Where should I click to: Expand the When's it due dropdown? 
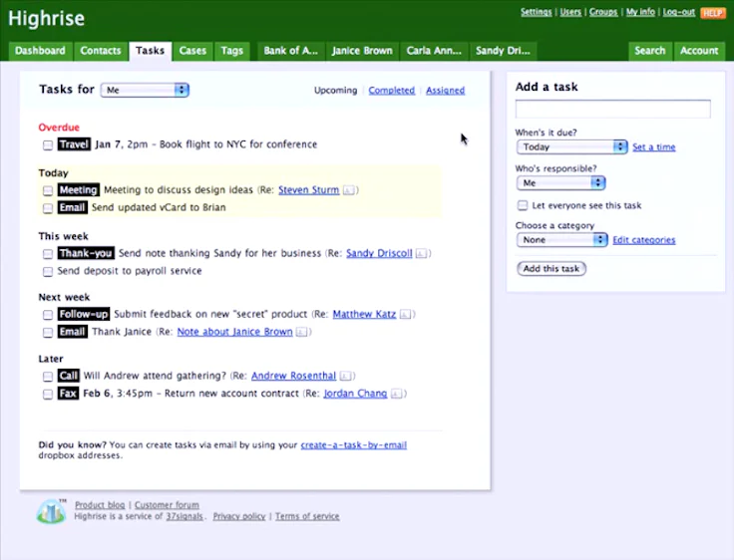[x=571, y=146]
